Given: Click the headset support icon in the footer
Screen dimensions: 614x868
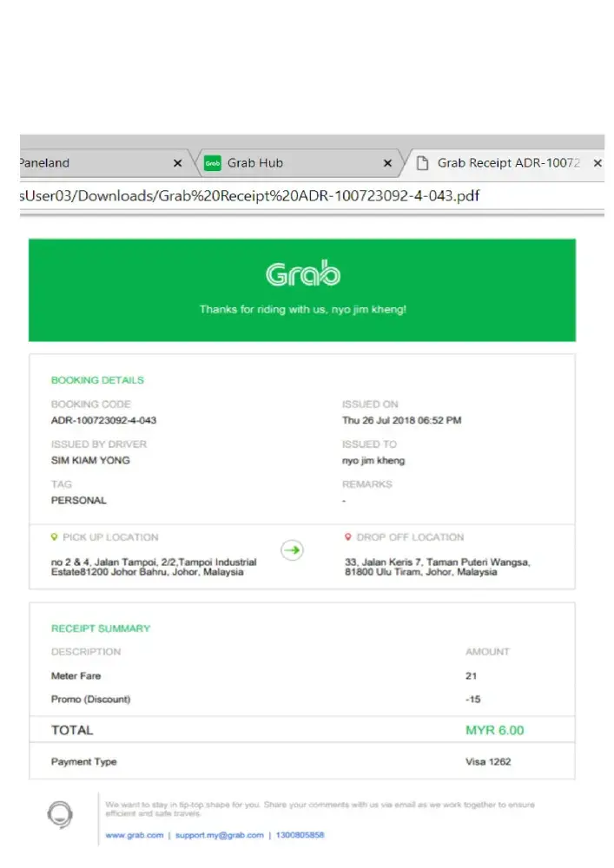Looking at the screenshot, I should [60, 814].
